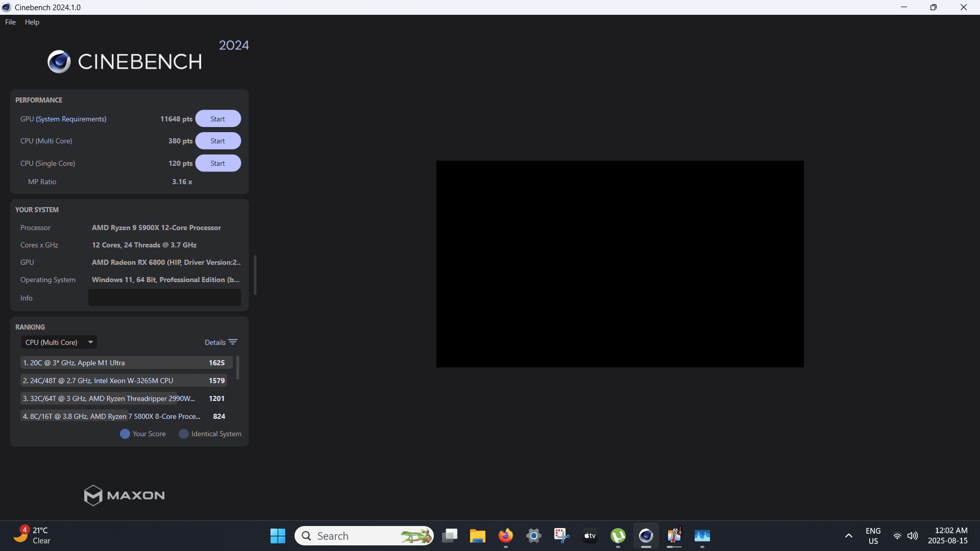
Task: Click the processor name AMD Ryzen 9 5900X
Action: coord(156,228)
